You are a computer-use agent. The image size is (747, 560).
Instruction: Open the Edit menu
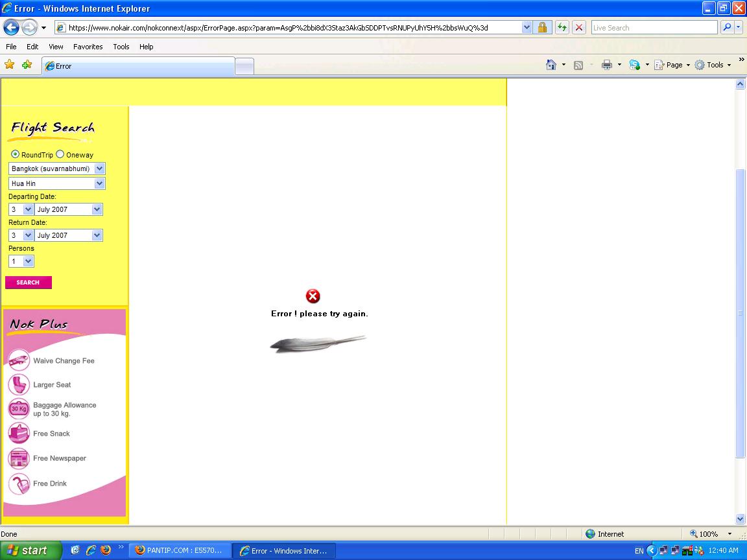[32, 47]
